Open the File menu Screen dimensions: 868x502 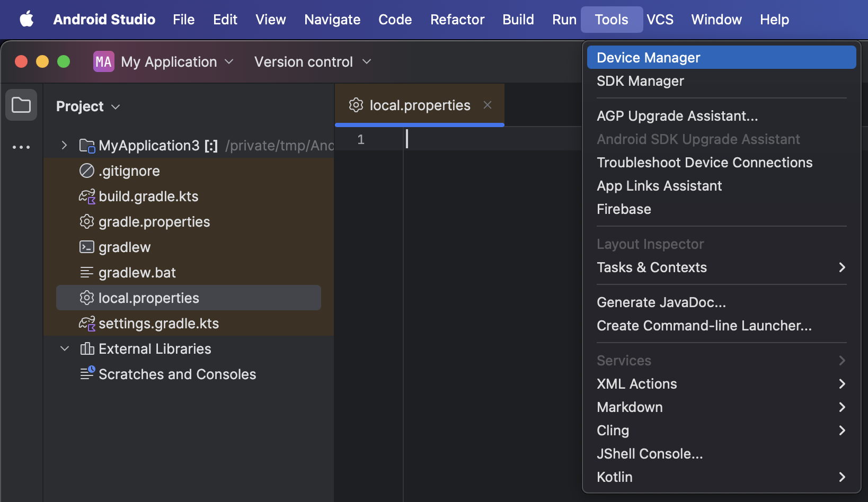(184, 20)
